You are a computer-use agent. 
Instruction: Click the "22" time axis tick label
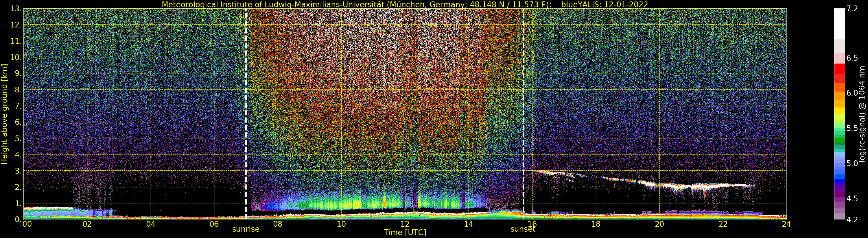point(723,224)
